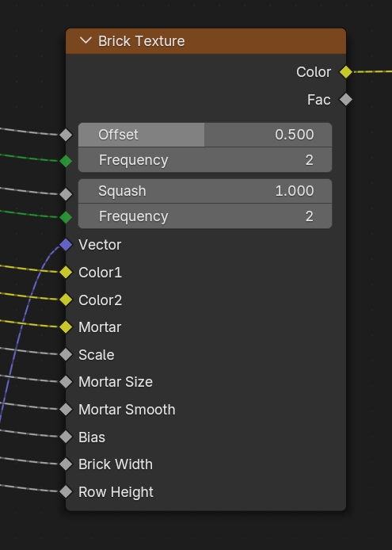Click the Scale input socket
The image size is (392, 550).
tap(66, 354)
